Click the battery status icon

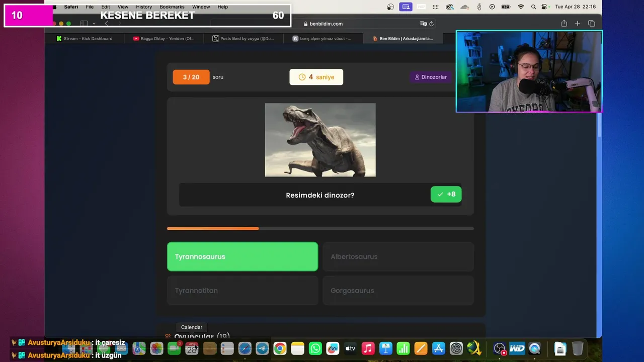tap(506, 7)
